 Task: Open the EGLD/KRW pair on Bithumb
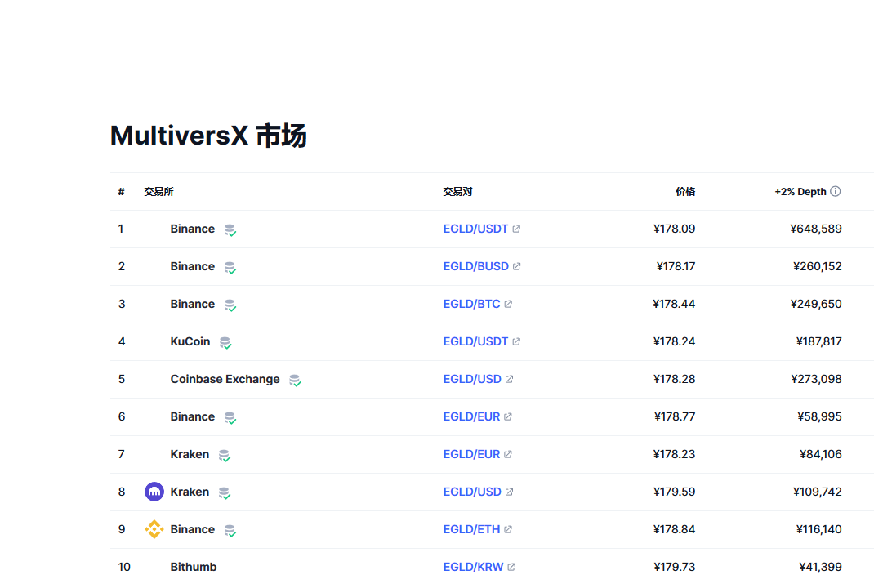click(x=473, y=567)
